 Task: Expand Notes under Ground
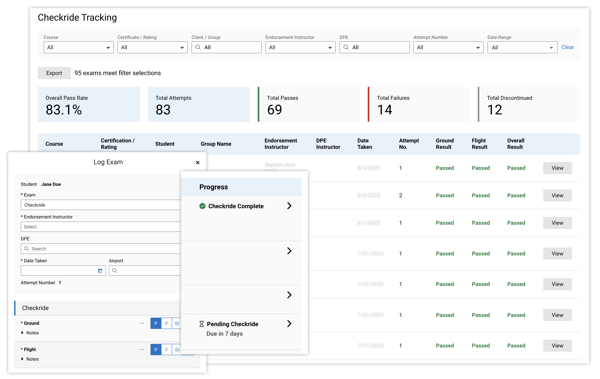[x=30, y=333]
